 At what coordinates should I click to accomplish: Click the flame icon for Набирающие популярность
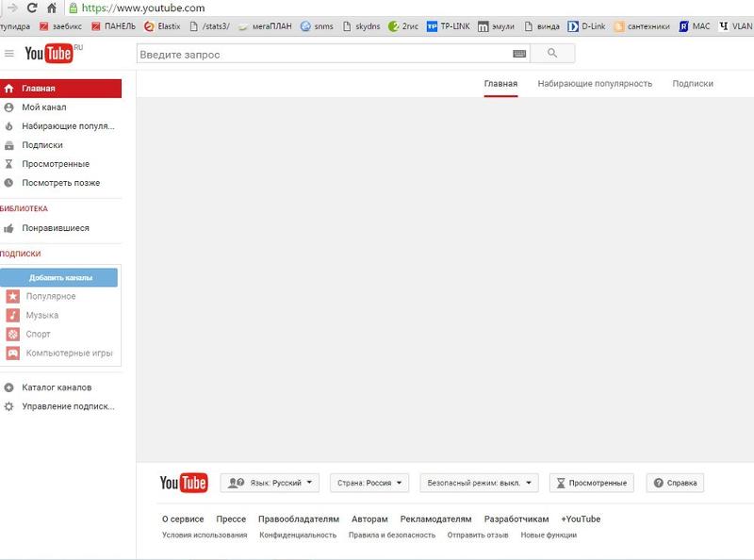coord(8,126)
